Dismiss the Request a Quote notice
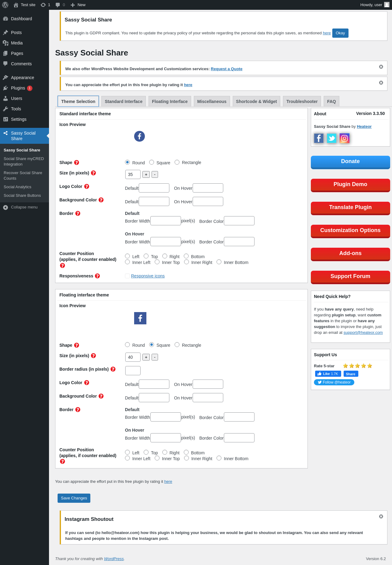Image resolution: width=392 pixels, height=565 pixels. [381, 67]
